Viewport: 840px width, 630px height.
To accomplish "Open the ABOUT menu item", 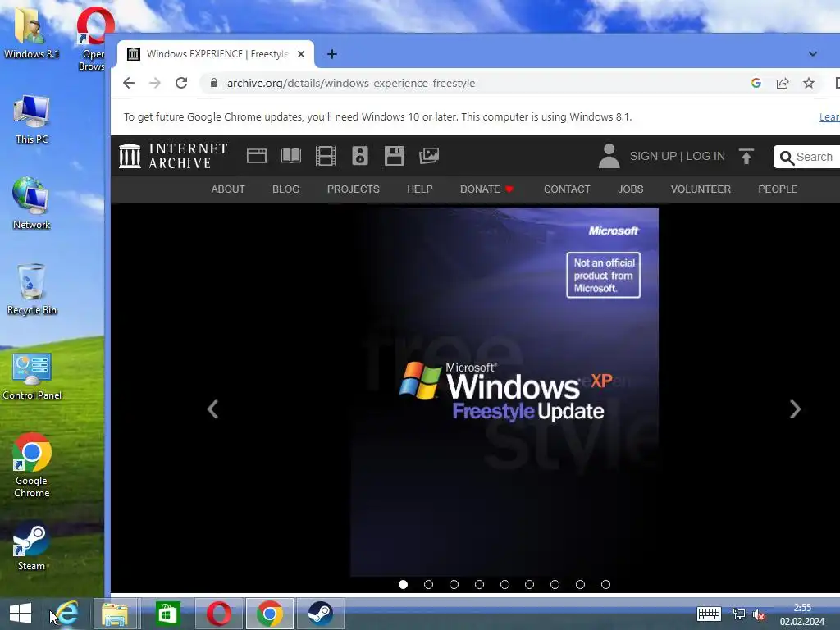I will (x=228, y=189).
